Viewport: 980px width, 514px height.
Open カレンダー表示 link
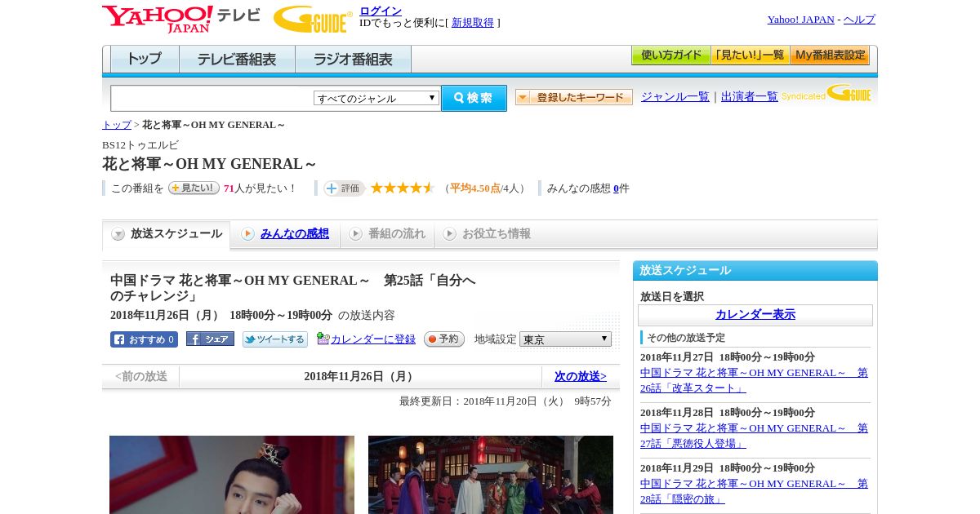tap(755, 315)
